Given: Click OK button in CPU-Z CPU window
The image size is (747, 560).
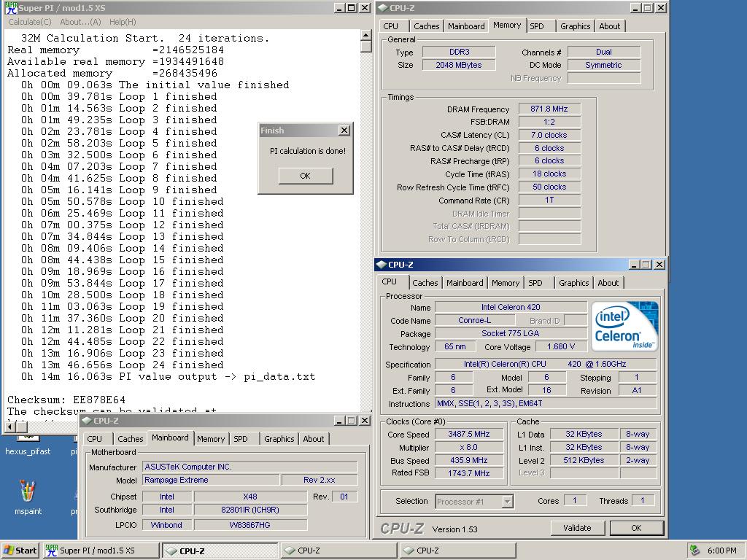Looking at the screenshot, I should pyautogui.click(x=636, y=528).
